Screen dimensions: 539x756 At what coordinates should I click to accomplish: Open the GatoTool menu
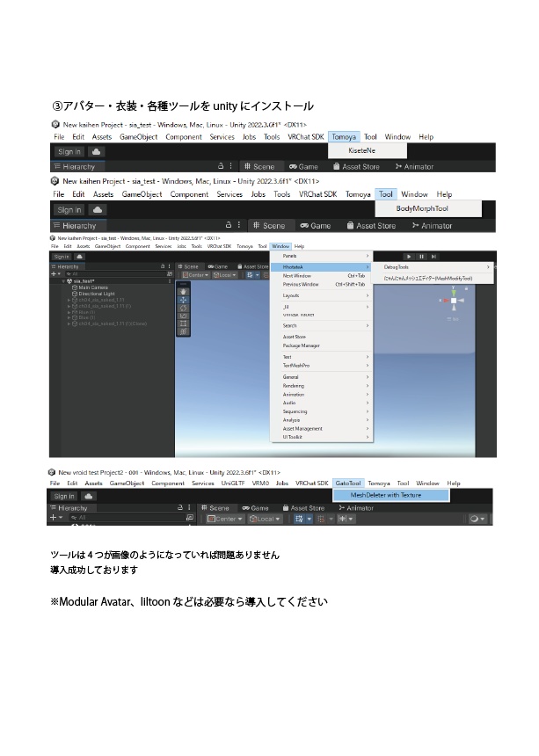point(348,483)
